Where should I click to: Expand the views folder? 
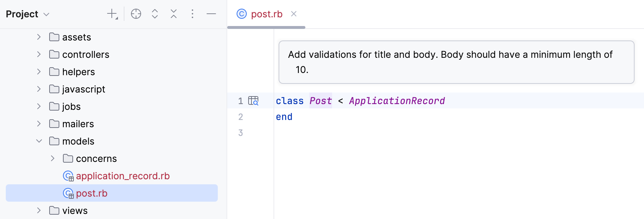(x=39, y=211)
